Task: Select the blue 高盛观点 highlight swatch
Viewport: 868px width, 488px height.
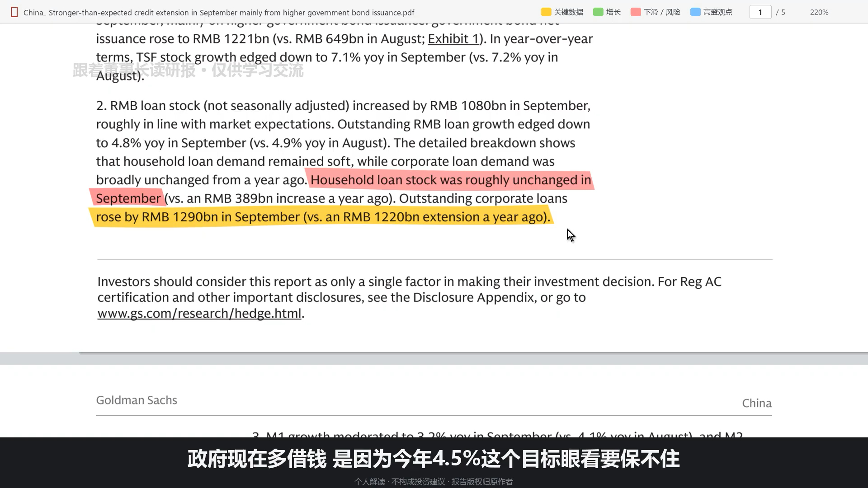Action: 695,12
